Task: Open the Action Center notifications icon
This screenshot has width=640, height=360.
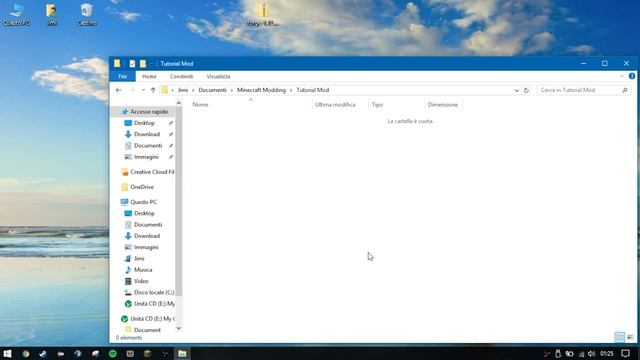Action: pos(625,353)
